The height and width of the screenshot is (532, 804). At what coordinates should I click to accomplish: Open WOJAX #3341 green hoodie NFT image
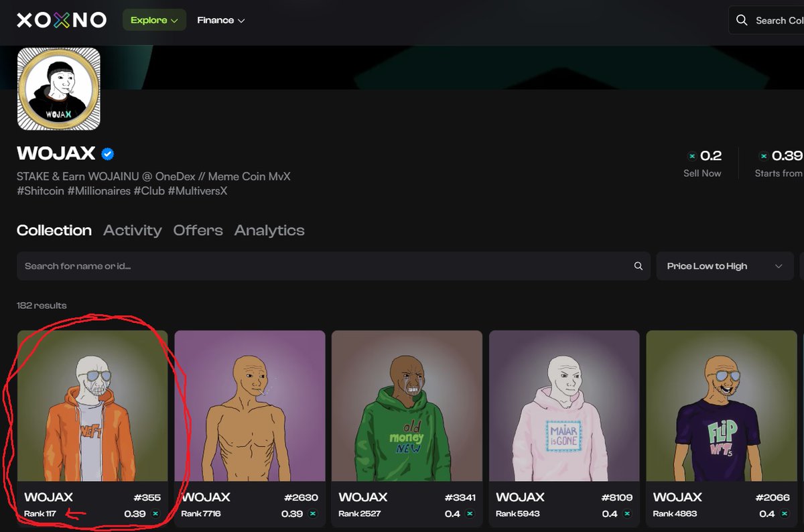(x=407, y=405)
